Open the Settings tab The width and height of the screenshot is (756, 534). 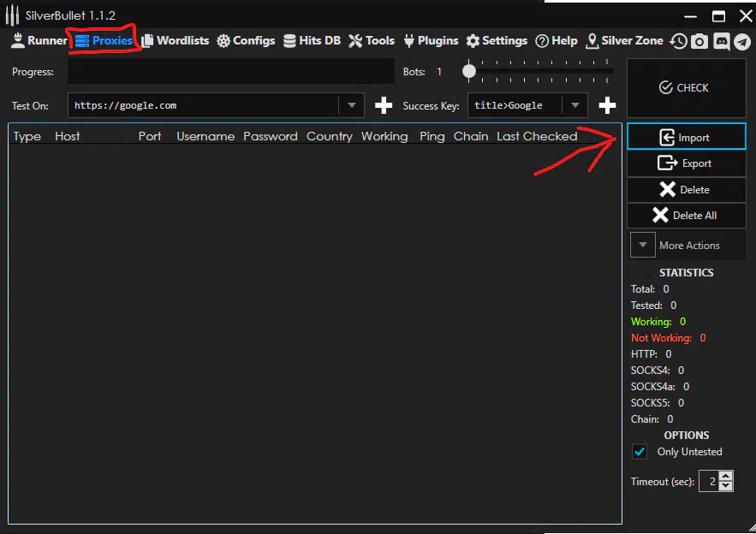click(x=497, y=40)
